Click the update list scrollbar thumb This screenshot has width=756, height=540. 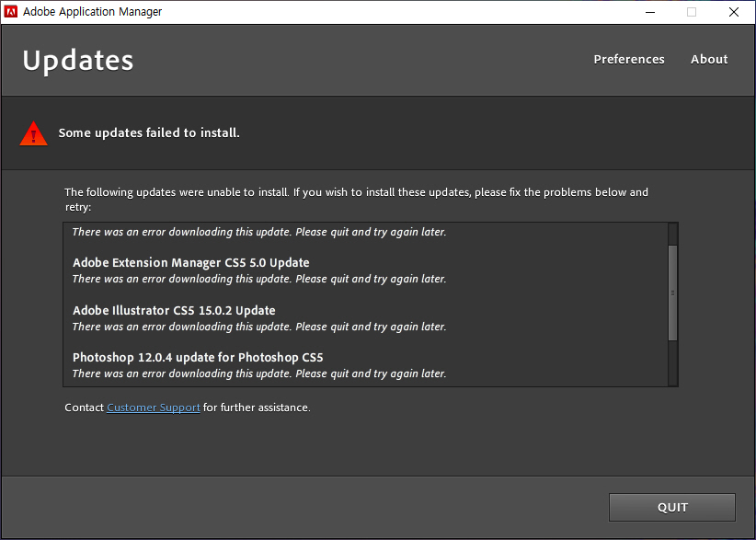672,293
